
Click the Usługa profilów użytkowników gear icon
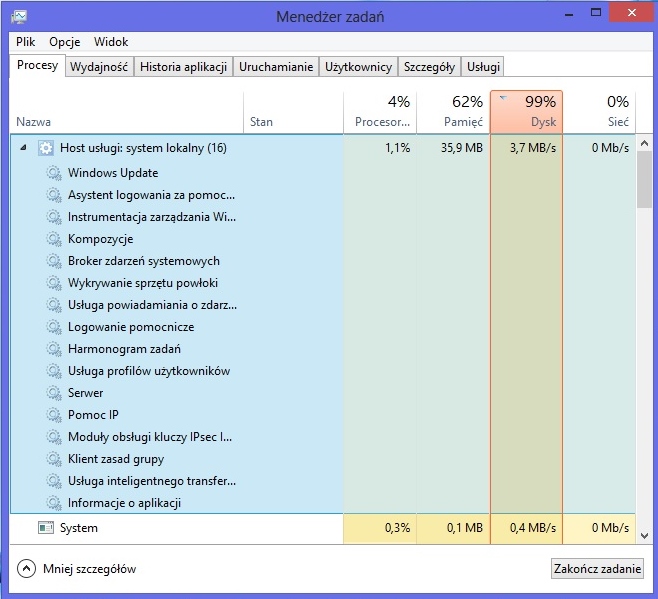(x=54, y=371)
